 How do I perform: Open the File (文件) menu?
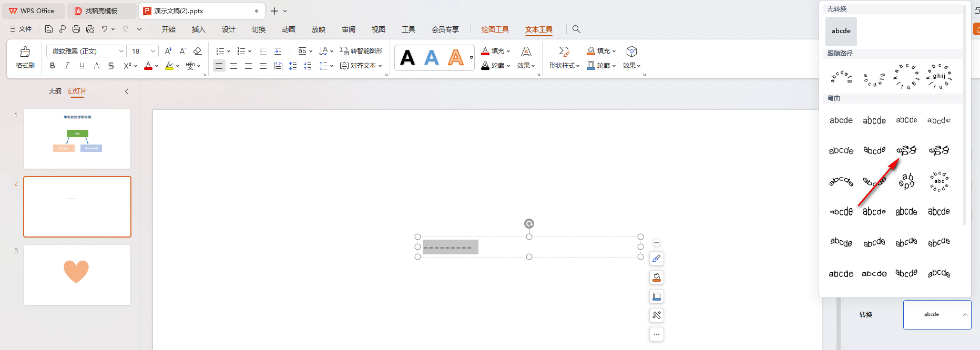[x=21, y=29]
